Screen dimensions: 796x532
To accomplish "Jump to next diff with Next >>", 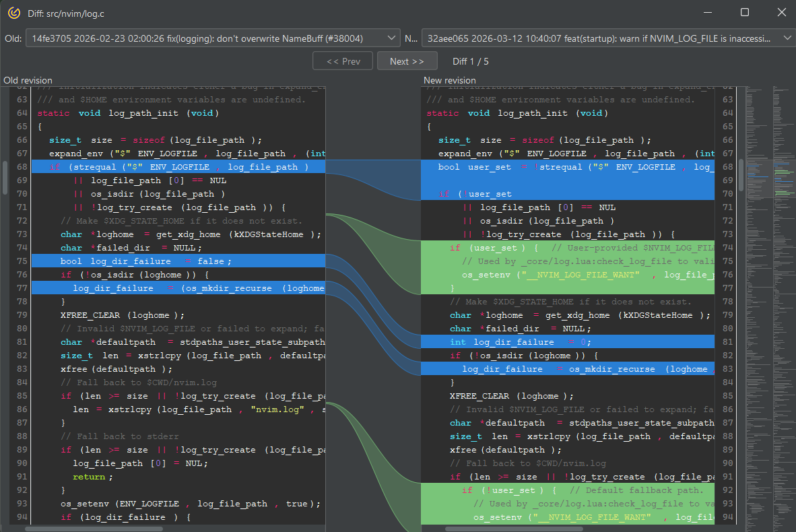I will (x=407, y=61).
